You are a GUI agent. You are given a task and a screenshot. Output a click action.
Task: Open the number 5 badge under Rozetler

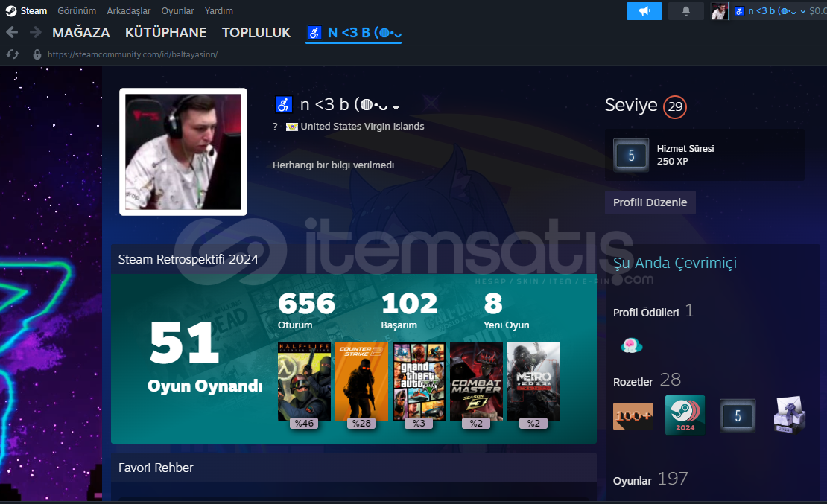(738, 415)
